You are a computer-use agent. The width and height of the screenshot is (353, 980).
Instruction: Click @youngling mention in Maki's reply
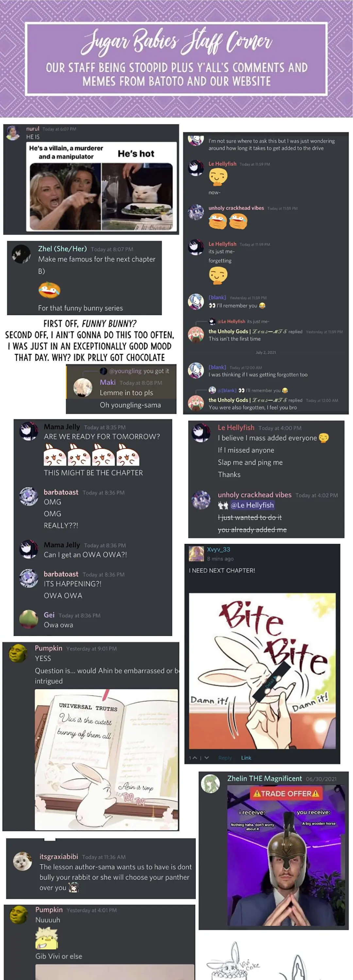[125, 370]
